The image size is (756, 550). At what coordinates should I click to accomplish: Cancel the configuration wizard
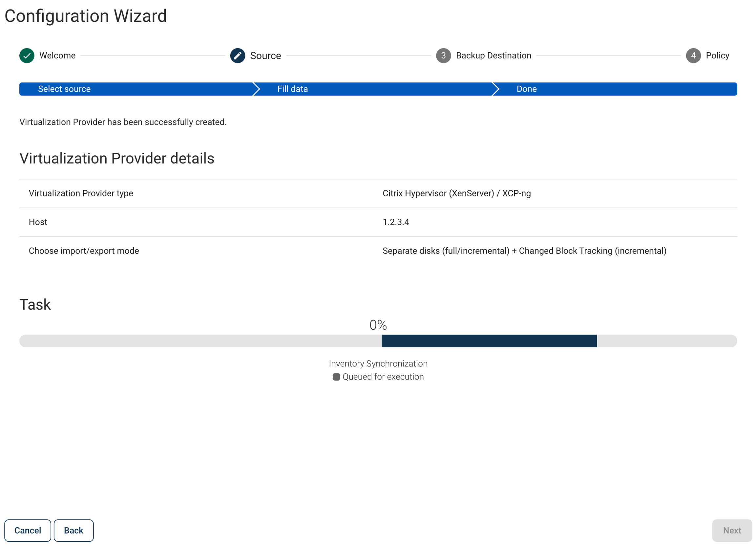click(28, 531)
